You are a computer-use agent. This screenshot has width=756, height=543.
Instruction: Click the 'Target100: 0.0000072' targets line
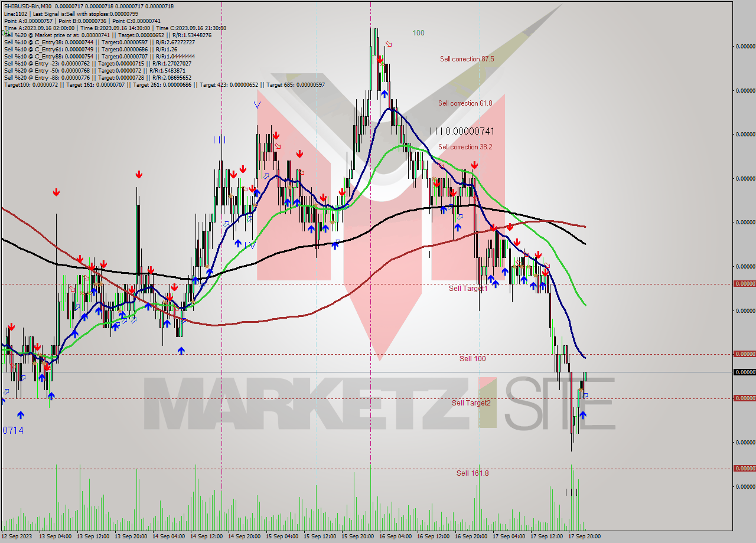click(164, 84)
